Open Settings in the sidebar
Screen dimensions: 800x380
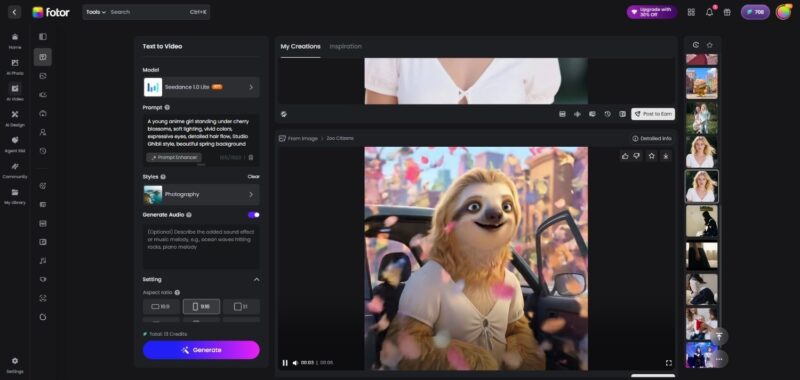point(15,365)
